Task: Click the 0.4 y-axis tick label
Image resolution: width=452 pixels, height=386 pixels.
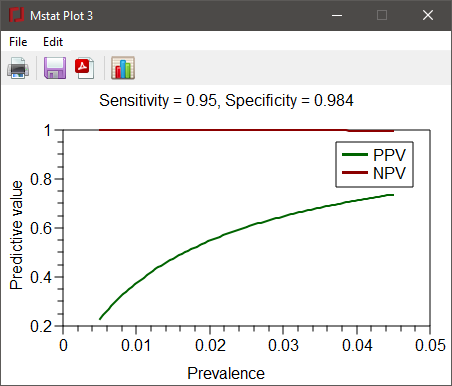Action: coord(41,277)
